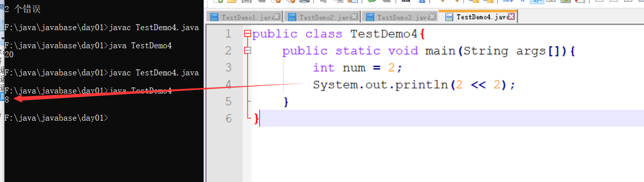Viewport: 644px width, 182px height.
Task: Place cursor in 'public class TestDemo4{'
Action: pyautogui.click(x=339, y=34)
